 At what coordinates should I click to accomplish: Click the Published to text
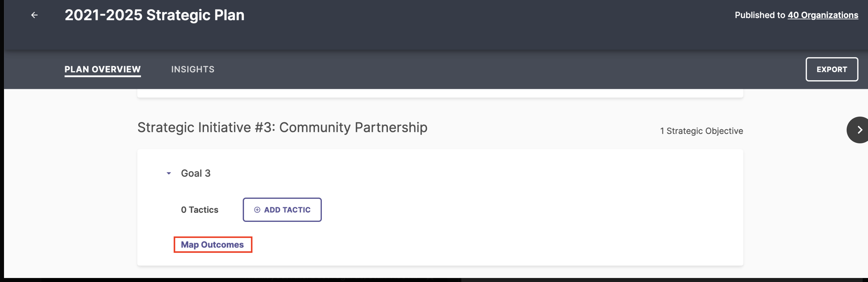760,15
